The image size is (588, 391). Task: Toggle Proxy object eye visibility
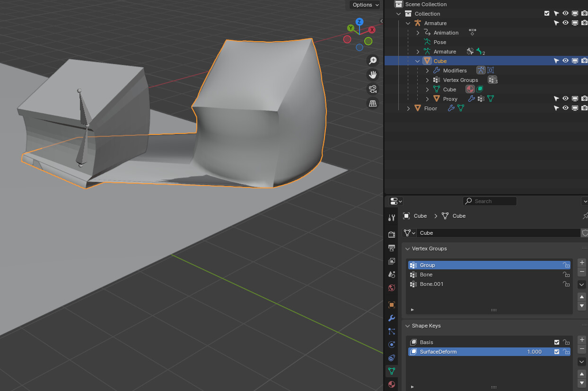pos(565,98)
